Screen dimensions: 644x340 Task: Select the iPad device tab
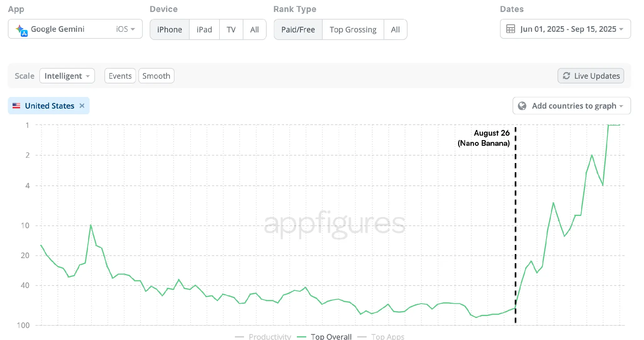pyautogui.click(x=204, y=30)
